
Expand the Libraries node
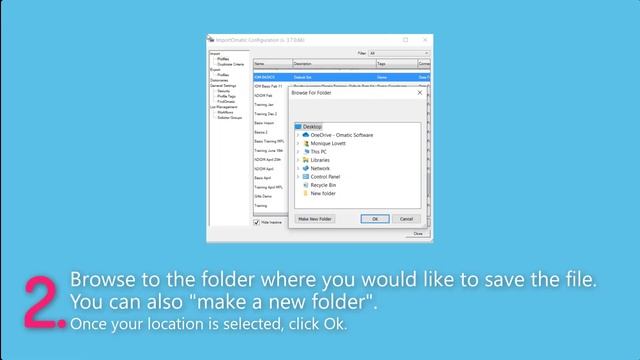(x=298, y=160)
